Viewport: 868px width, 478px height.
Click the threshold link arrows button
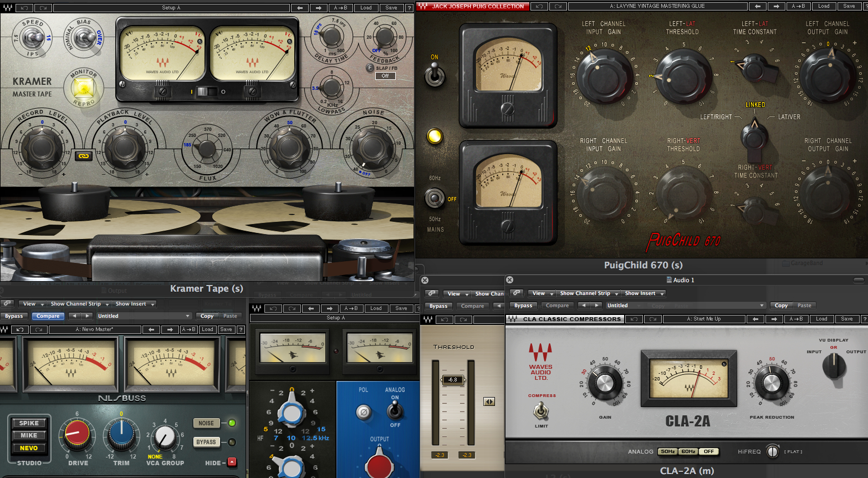[x=489, y=401]
